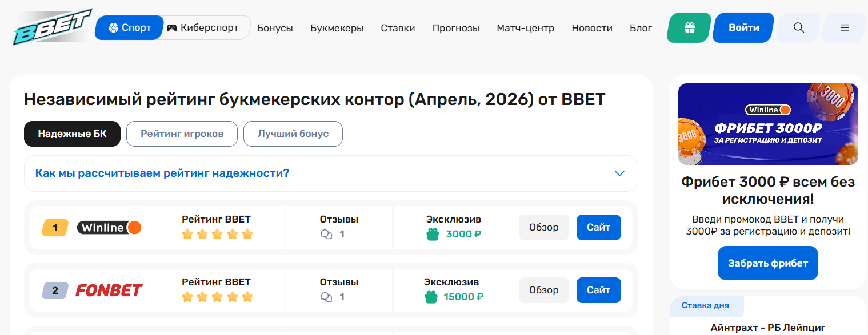This screenshot has width=868, height=335.
Task: Open the Ставки menu item
Action: click(398, 28)
